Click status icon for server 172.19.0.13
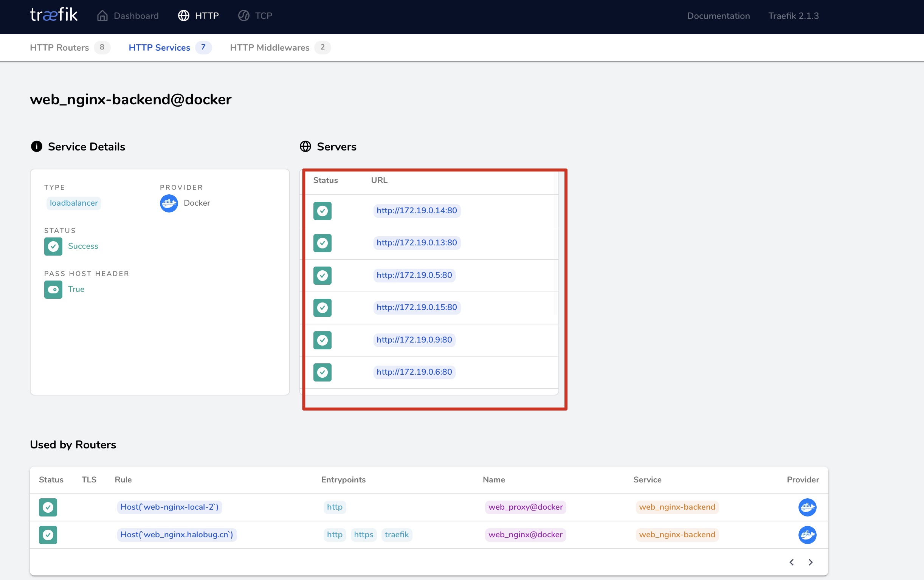Image resolution: width=924 pixels, height=580 pixels. 322,243
